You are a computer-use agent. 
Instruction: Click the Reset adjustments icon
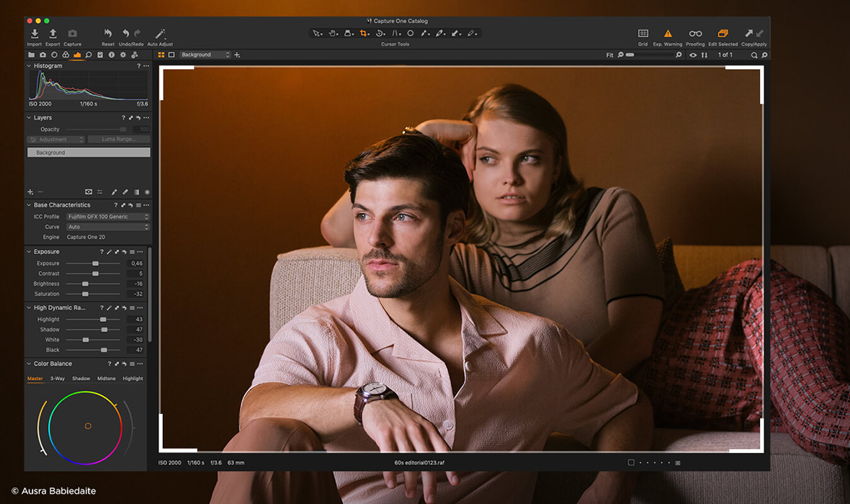[108, 34]
